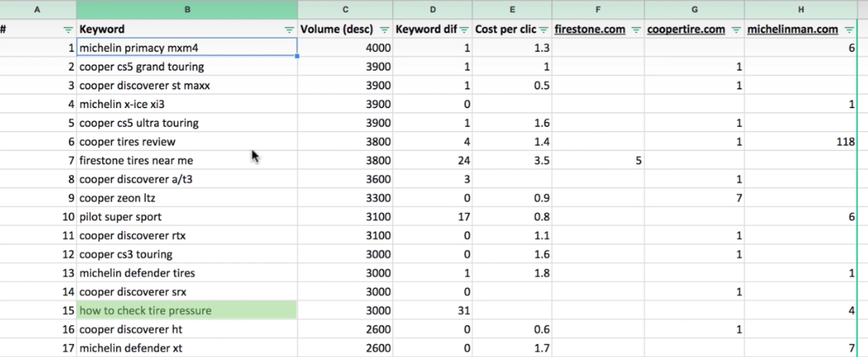
Task: Select cell 'cooper cs5 ultra touring'
Action: [187, 123]
